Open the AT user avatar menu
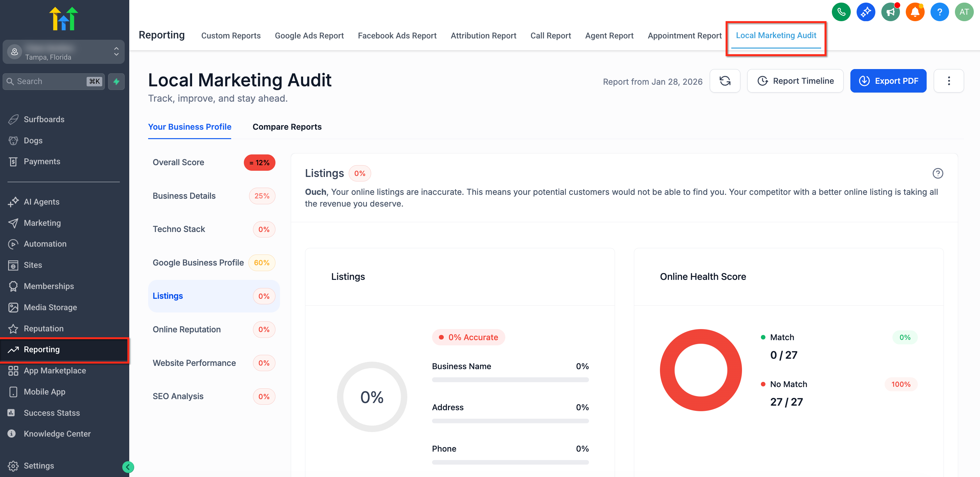This screenshot has width=980, height=477. (964, 12)
